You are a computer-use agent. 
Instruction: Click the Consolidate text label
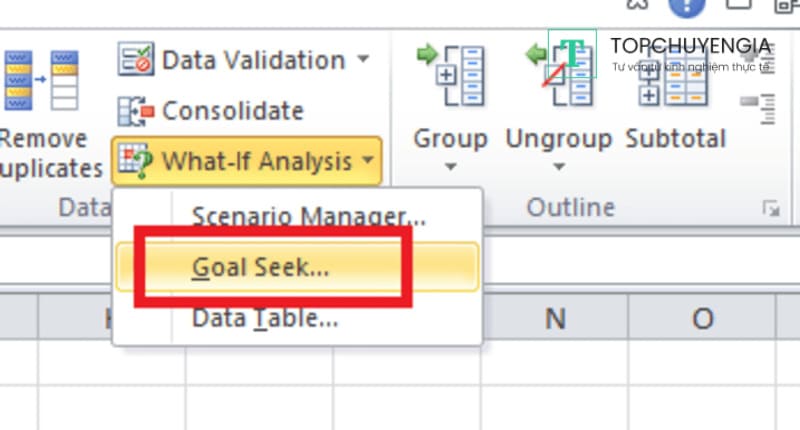tap(232, 110)
